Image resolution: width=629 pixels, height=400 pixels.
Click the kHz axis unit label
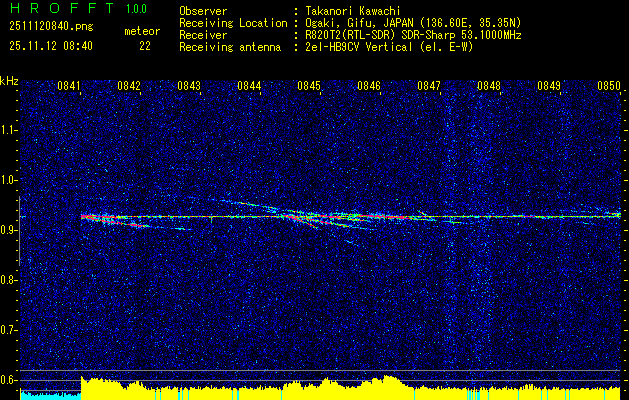pyautogui.click(x=9, y=81)
